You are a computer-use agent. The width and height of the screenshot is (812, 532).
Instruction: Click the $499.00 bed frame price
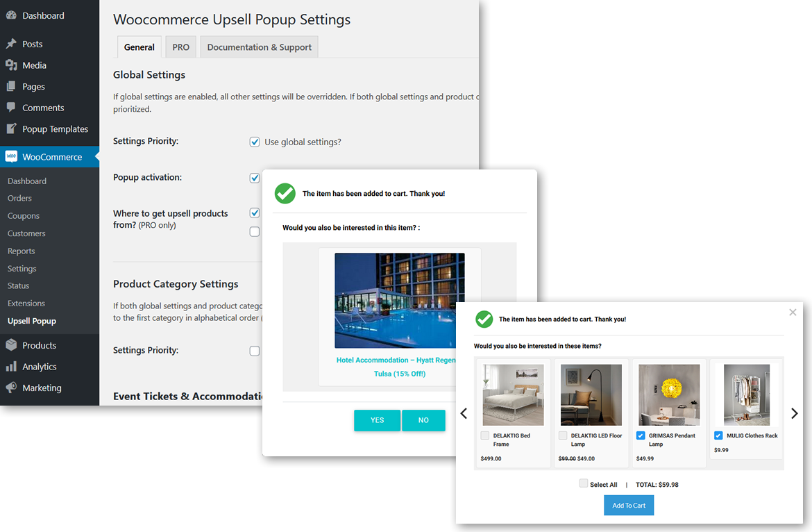point(491,458)
